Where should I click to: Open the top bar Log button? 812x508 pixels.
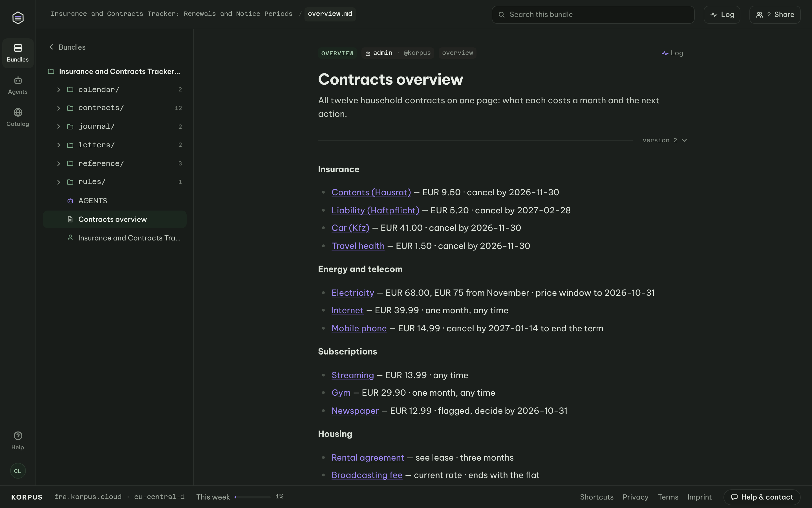tap(722, 14)
